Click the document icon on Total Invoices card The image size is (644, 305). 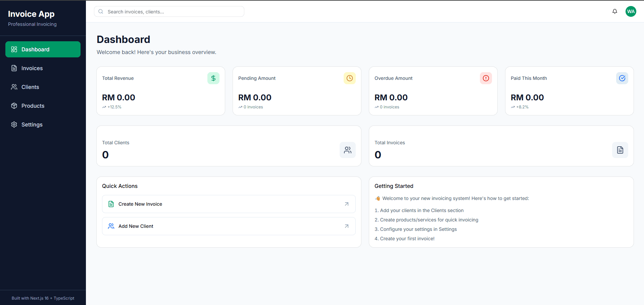pyautogui.click(x=620, y=150)
